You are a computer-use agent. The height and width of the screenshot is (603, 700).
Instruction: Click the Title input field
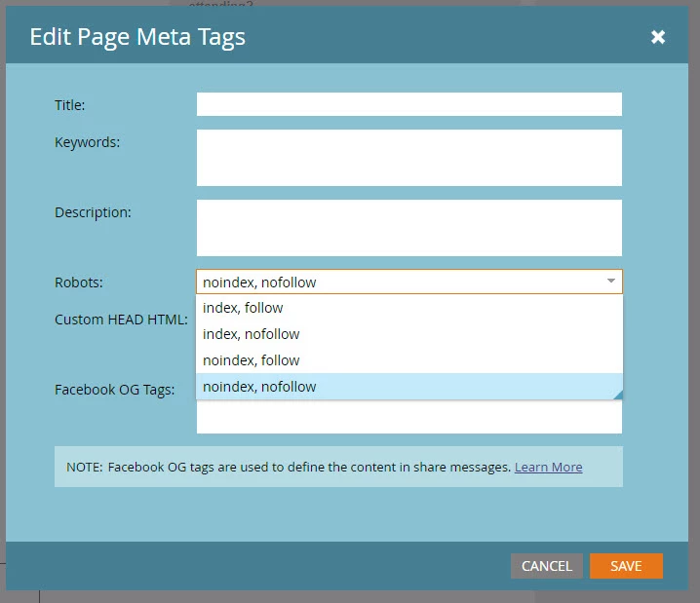pos(408,104)
